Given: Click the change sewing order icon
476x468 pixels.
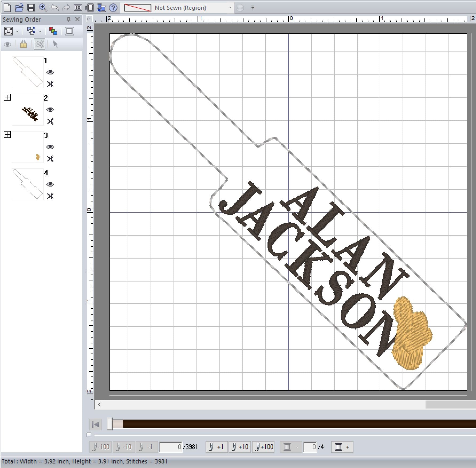Looking at the screenshot, I should tap(32, 31).
